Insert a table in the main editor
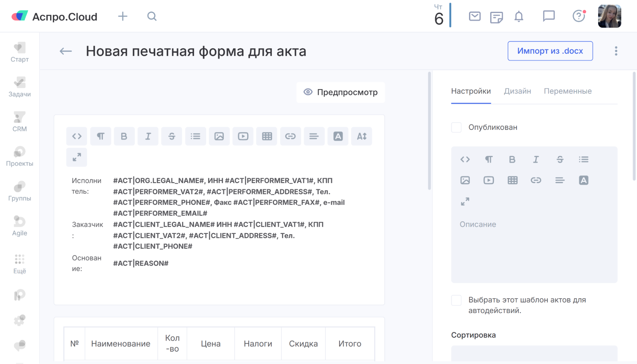 tap(267, 136)
